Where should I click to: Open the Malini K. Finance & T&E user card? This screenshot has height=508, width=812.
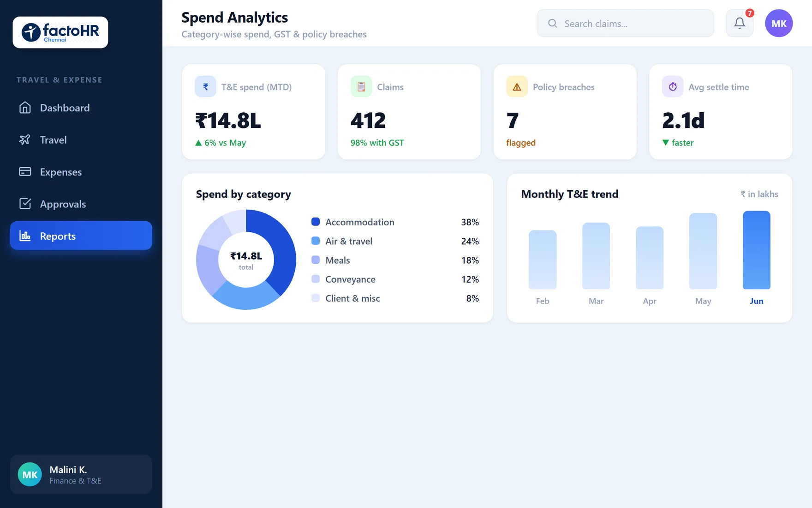click(81, 474)
